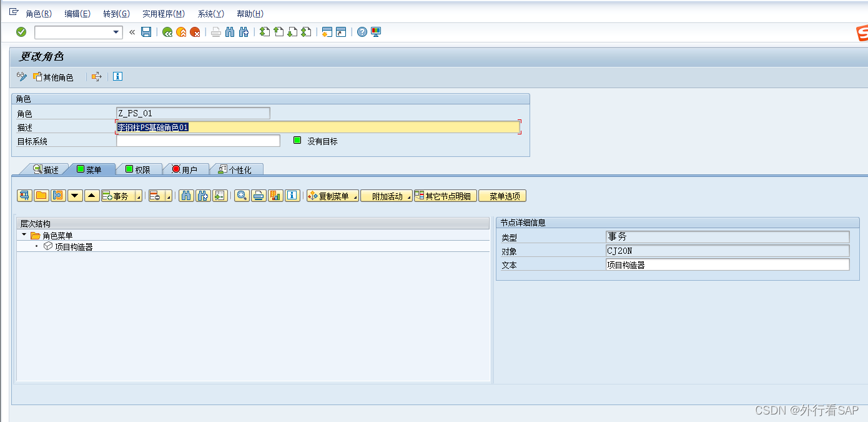Click the red Cancel icon
Image resolution: width=868 pixels, height=422 pixels.
click(195, 33)
